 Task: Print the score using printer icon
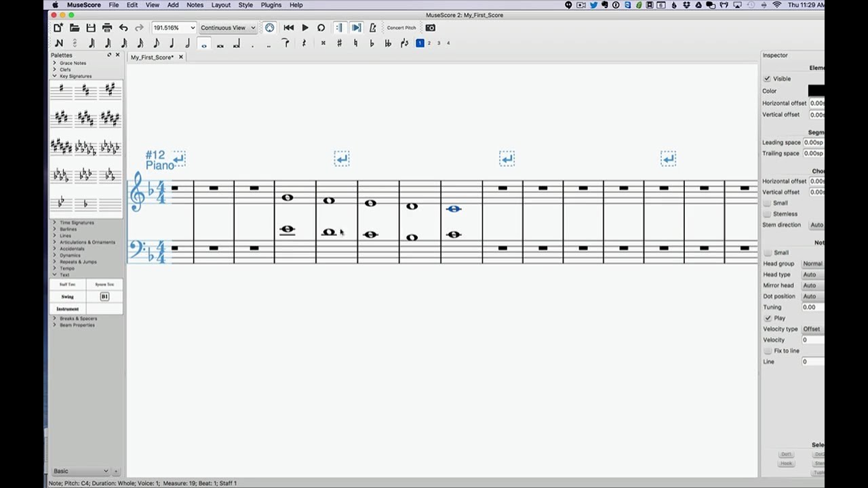(107, 28)
